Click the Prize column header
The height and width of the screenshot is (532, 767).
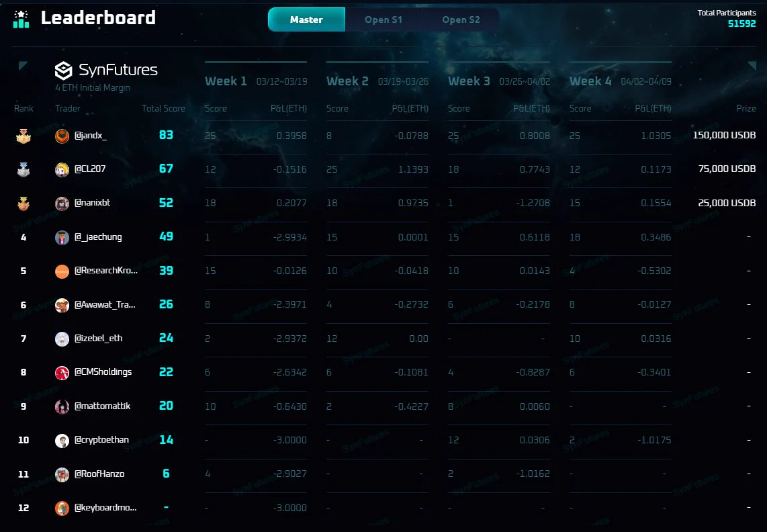746,109
